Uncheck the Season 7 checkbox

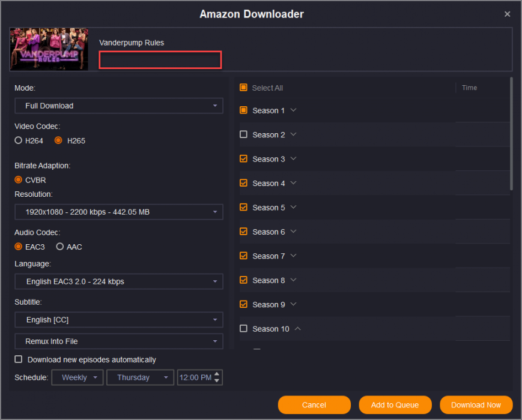coord(243,256)
